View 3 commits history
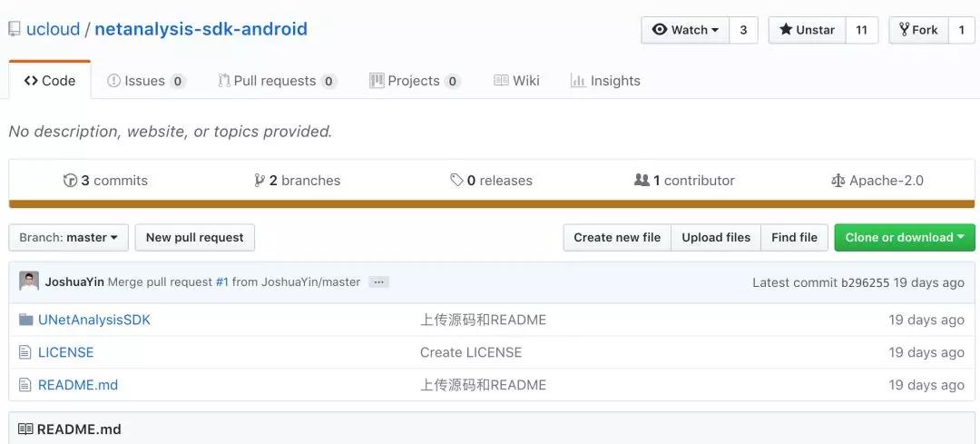Image resolution: width=980 pixels, height=444 pixels. tap(105, 180)
